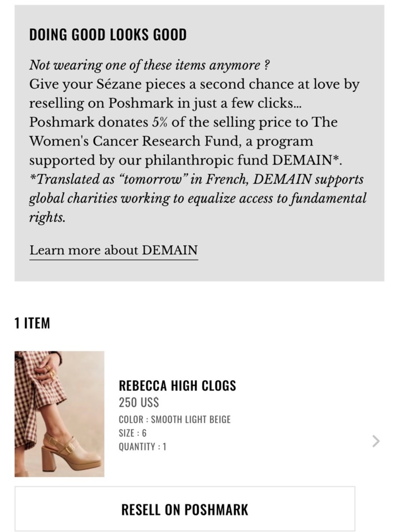This screenshot has width=399, height=532.
Task: Select the Rebecca High Clogs product title
Action: (178, 386)
